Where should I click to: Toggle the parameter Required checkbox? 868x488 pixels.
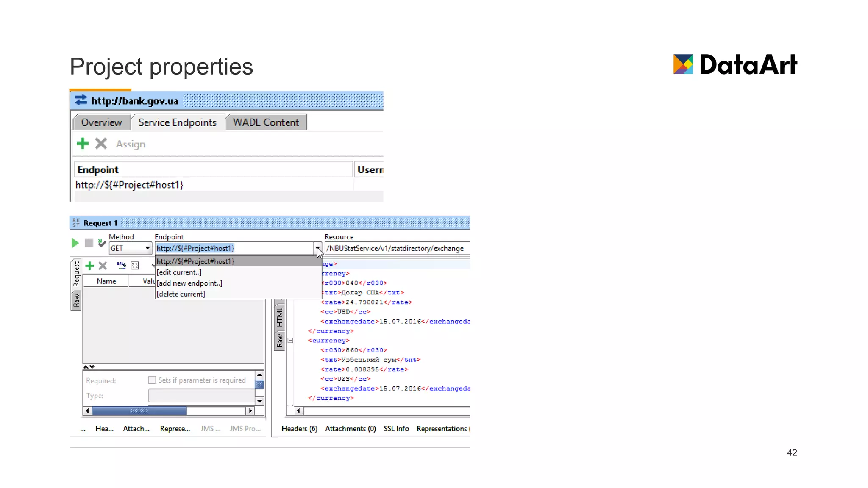click(x=152, y=380)
